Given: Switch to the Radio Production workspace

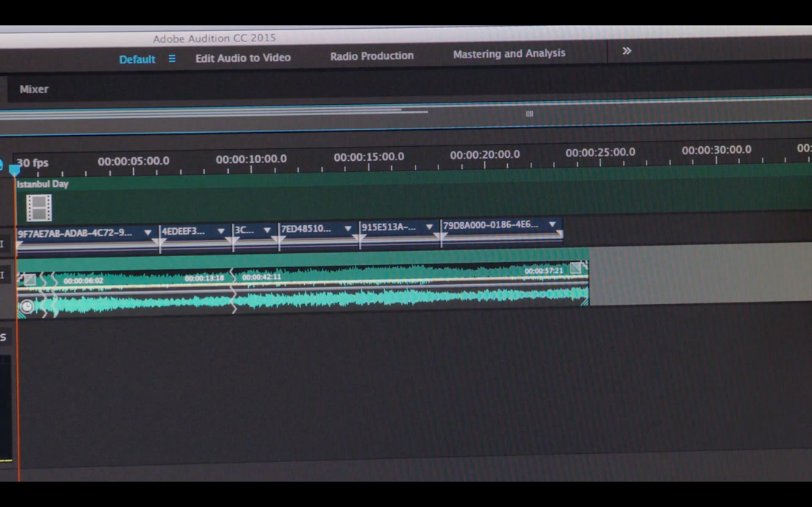Looking at the screenshot, I should click(x=372, y=56).
